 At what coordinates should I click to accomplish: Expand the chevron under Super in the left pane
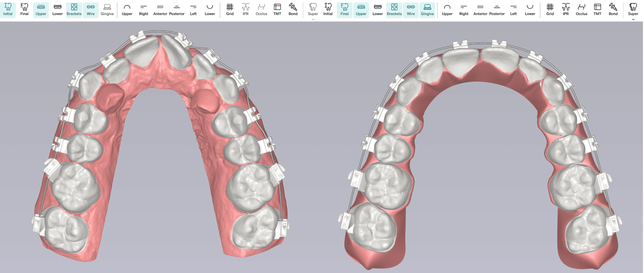[313, 19]
